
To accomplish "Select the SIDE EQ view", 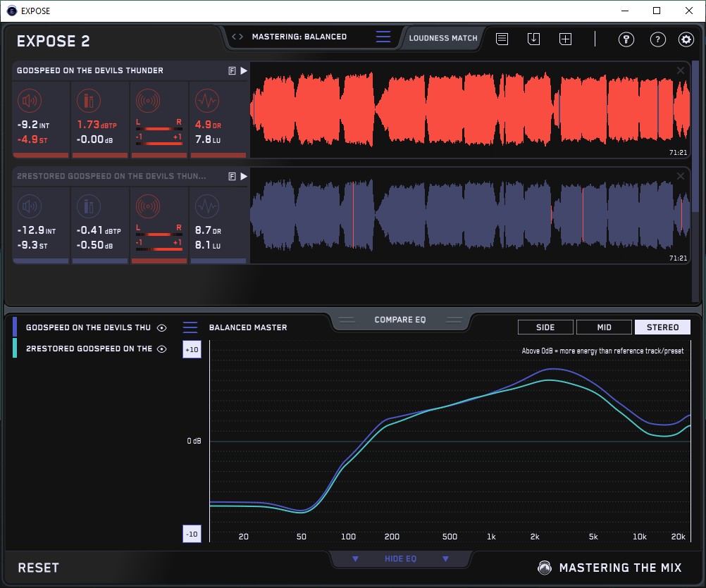I will [x=545, y=327].
